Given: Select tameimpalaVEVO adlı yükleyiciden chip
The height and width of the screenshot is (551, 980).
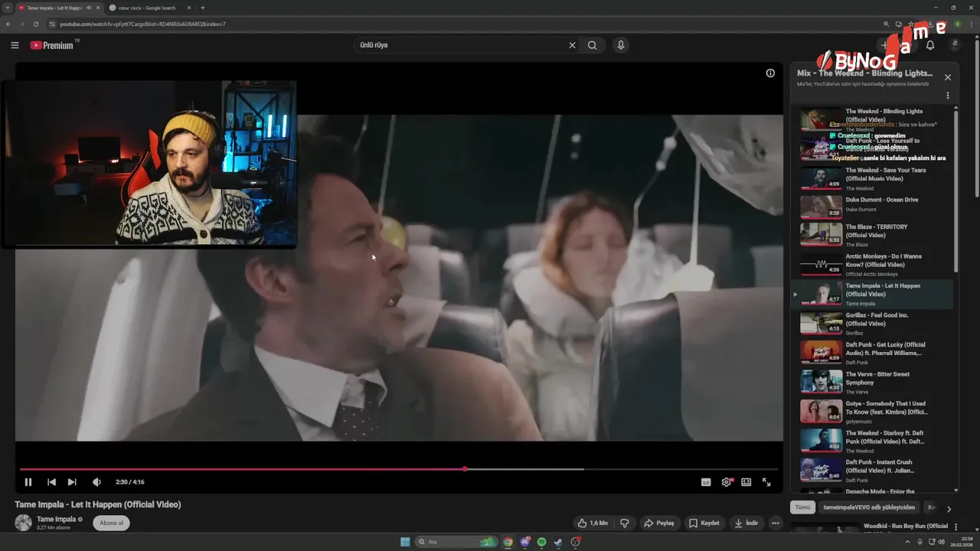Looking at the screenshot, I should 869,507.
